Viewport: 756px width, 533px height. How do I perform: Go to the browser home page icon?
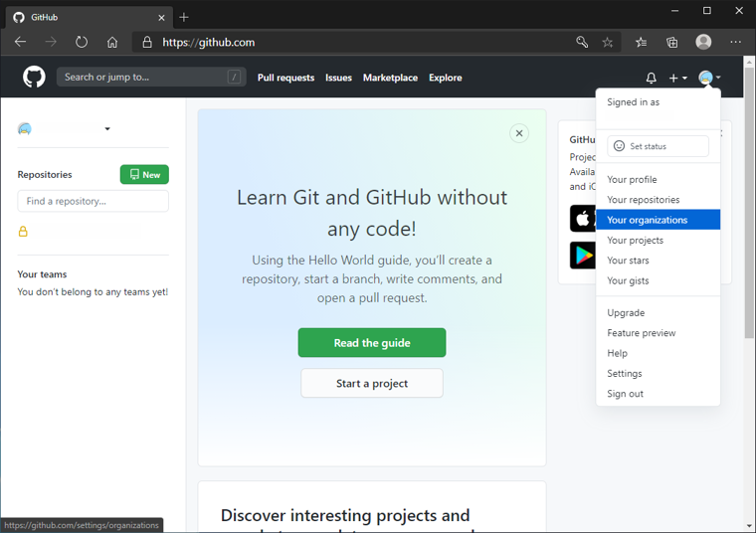tap(112, 42)
